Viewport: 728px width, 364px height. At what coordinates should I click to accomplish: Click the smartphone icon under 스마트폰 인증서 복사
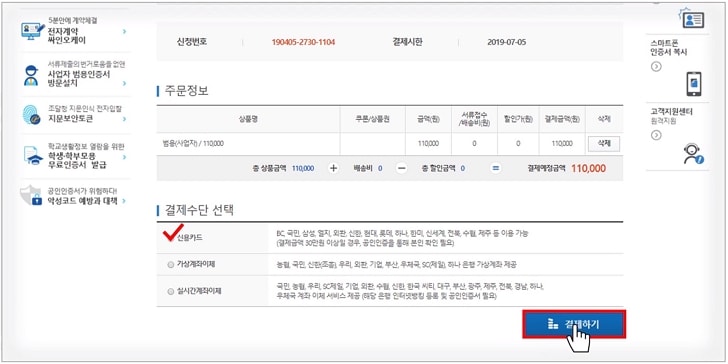(693, 84)
